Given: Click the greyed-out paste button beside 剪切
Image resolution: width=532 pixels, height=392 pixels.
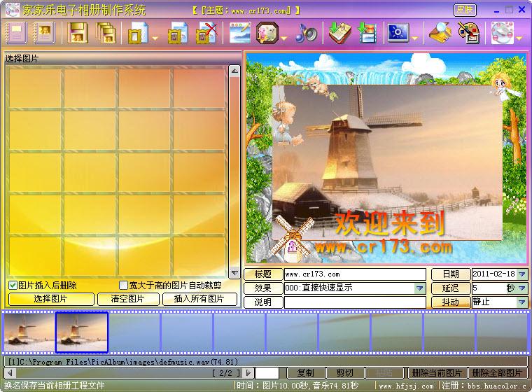Looking at the screenshot, I should 384,373.
